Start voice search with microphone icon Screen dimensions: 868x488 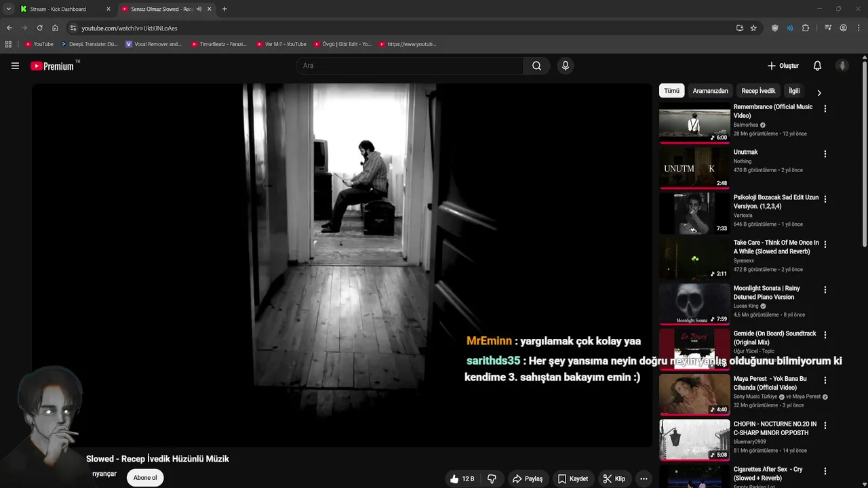tap(565, 66)
